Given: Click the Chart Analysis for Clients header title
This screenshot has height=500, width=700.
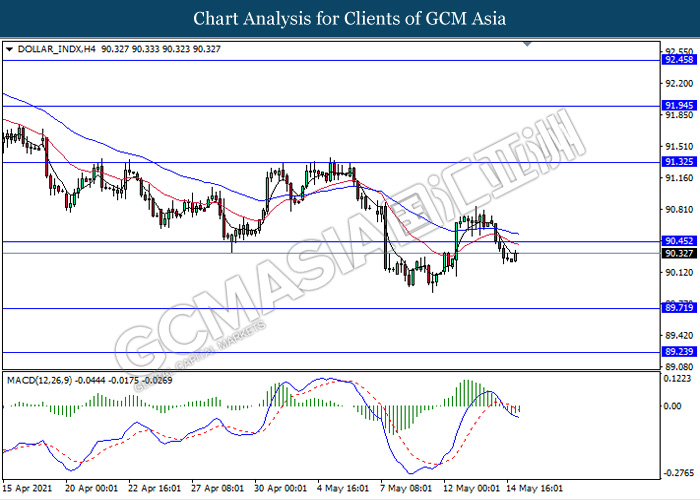Looking at the screenshot, I should tap(350, 18).
